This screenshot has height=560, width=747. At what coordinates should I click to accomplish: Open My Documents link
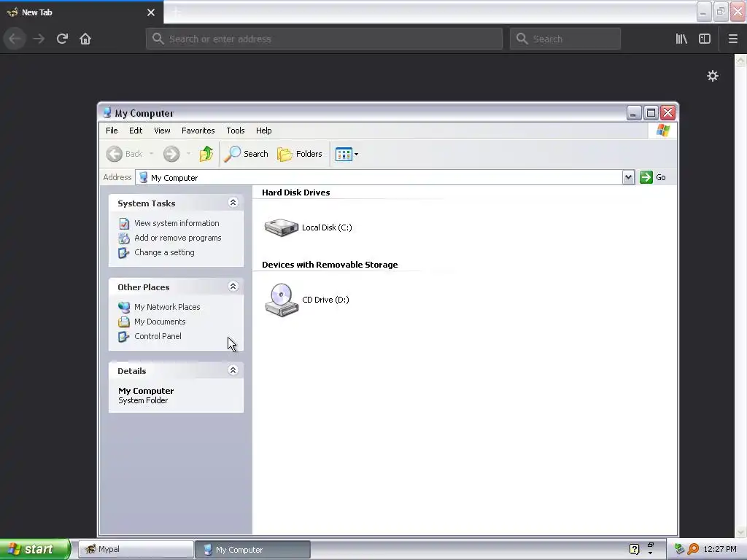(160, 322)
